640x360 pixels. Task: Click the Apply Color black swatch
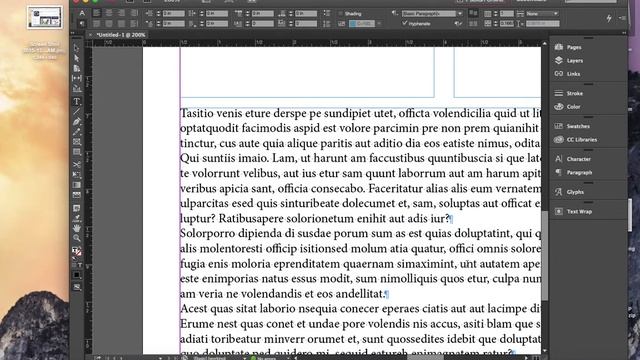[76, 276]
